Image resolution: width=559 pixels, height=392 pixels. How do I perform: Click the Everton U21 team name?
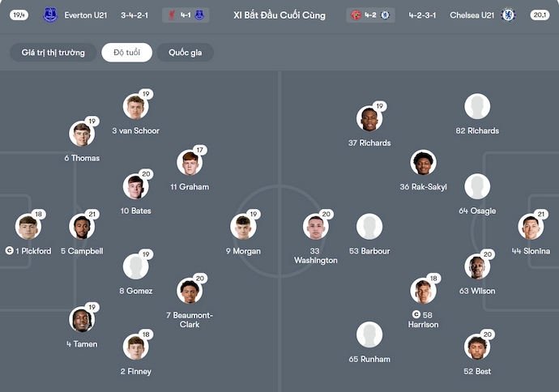(x=85, y=15)
